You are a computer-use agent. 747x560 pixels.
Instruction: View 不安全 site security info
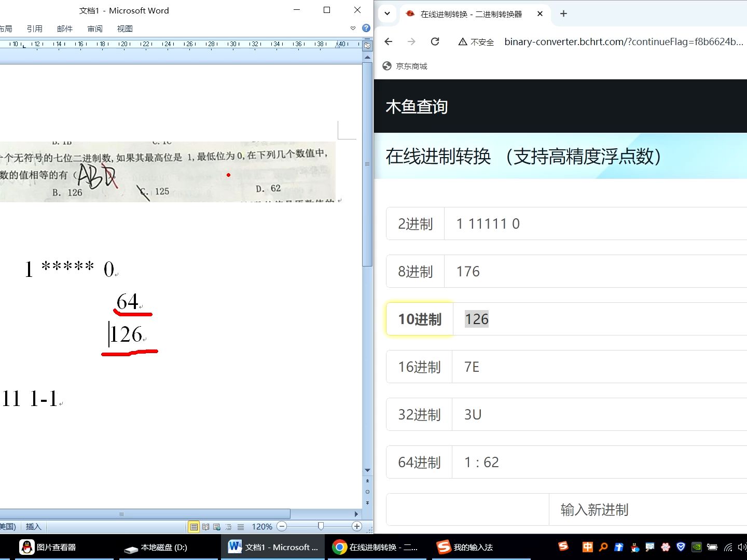(476, 42)
